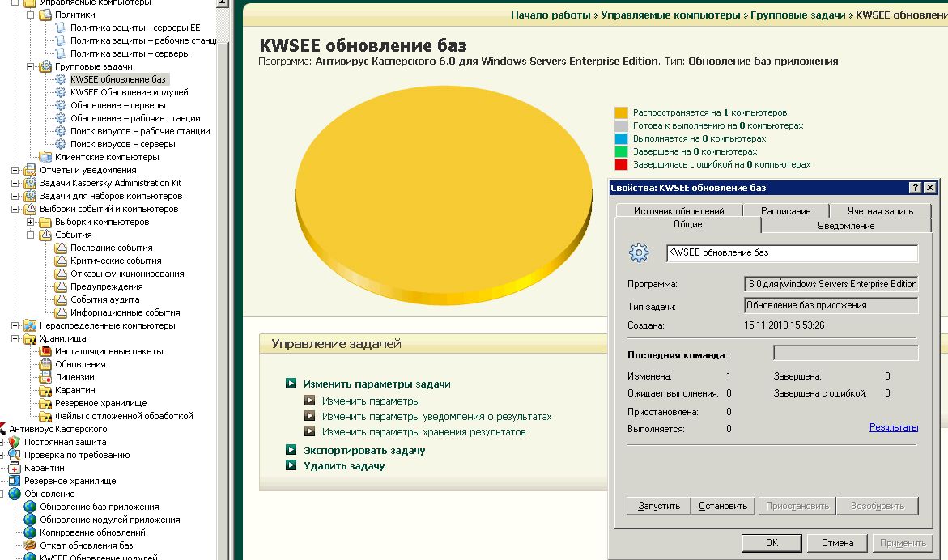Click the yellow pie chart
Image resolution: width=948 pixels, height=560 pixels.
(444, 195)
